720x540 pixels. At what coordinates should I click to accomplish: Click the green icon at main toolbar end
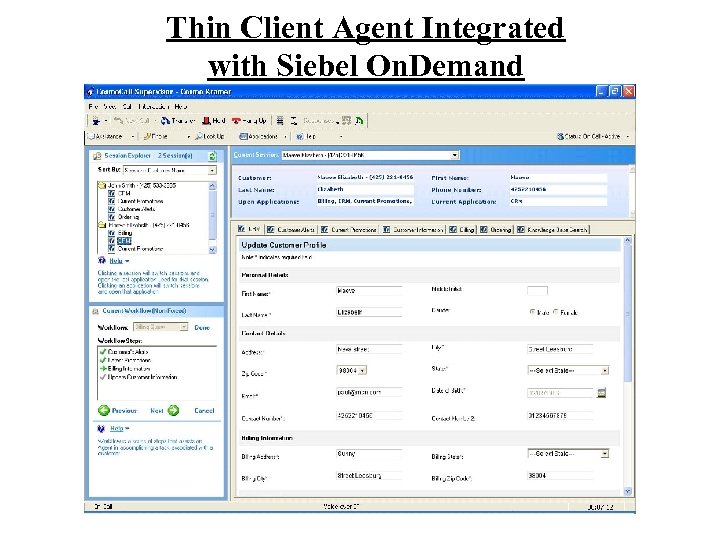359,121
